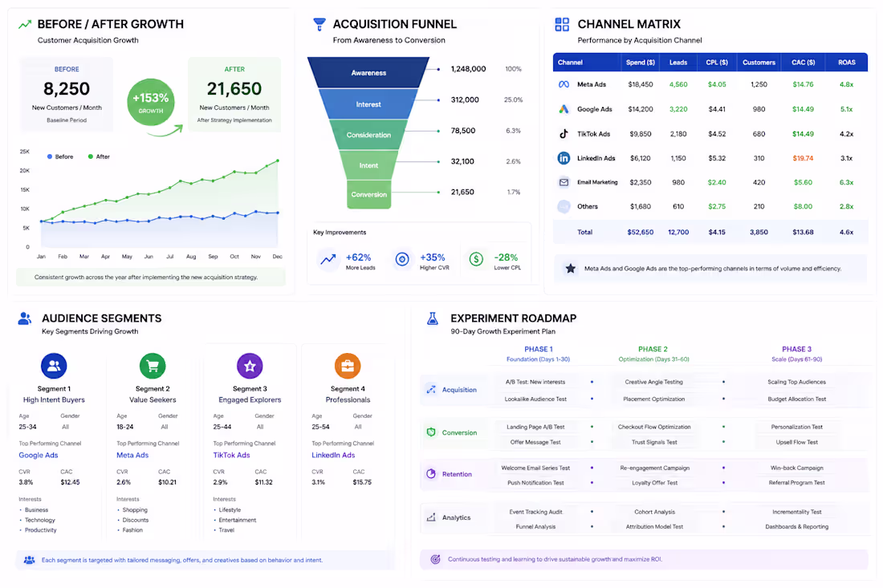Click the 8,250 Before new customers value
Screen dimensions: 883x588
(x=67, y=88)
